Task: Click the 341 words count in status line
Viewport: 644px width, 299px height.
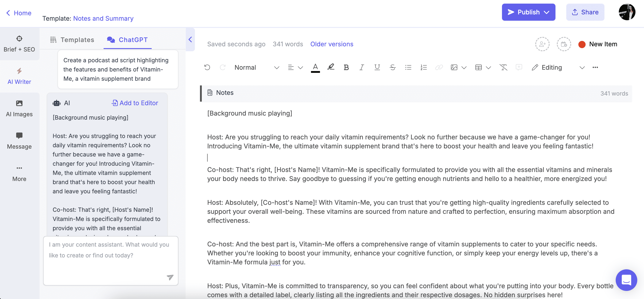Action: [288, 44]
